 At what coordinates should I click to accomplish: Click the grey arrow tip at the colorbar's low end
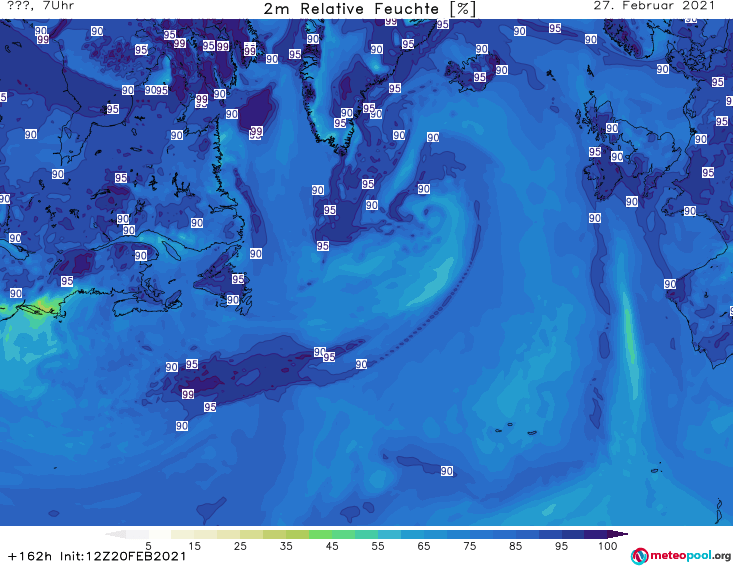[x=115, y=534]
